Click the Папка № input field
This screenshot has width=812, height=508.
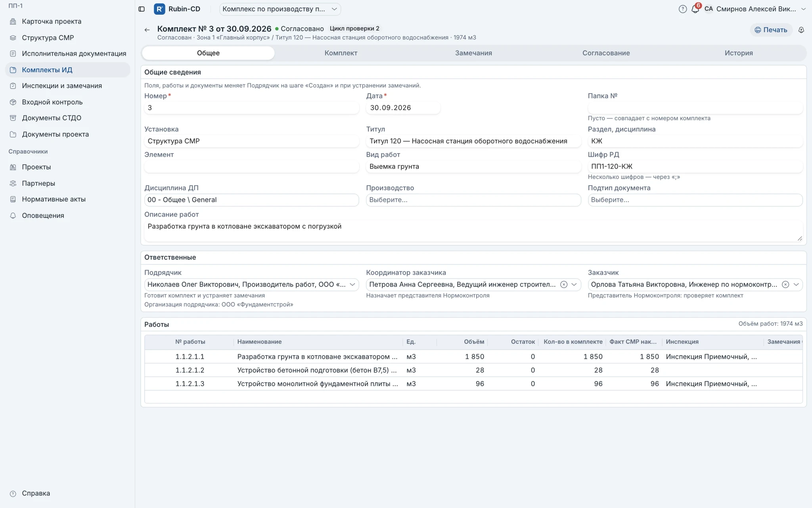point(695,108)
